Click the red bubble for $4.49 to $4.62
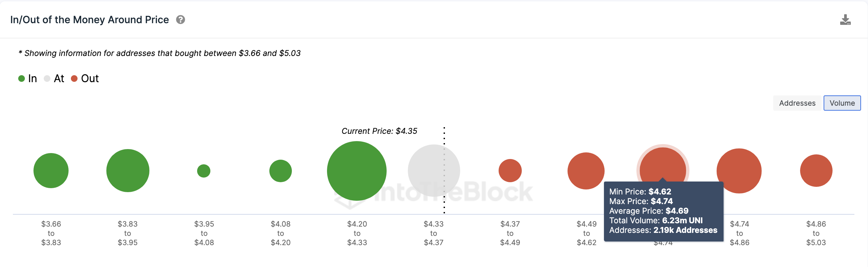Viewport: 868px width, 267px height. [586, 171]
